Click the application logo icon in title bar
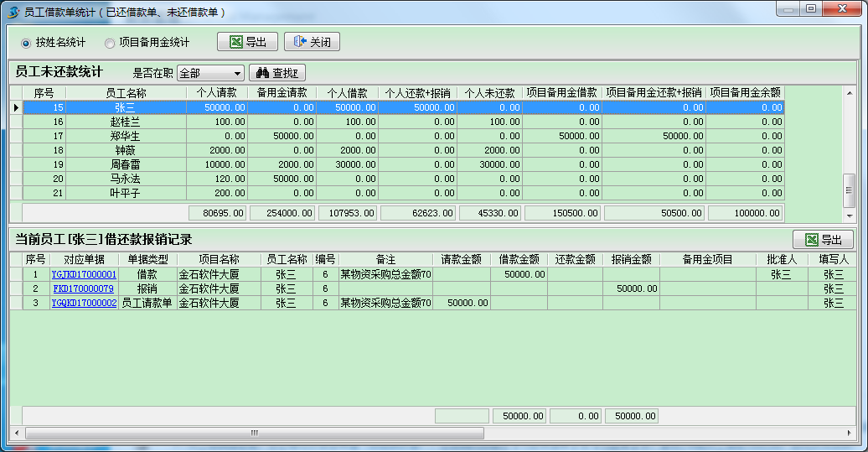This screenshot has width=868, height=452. [13, 12]
